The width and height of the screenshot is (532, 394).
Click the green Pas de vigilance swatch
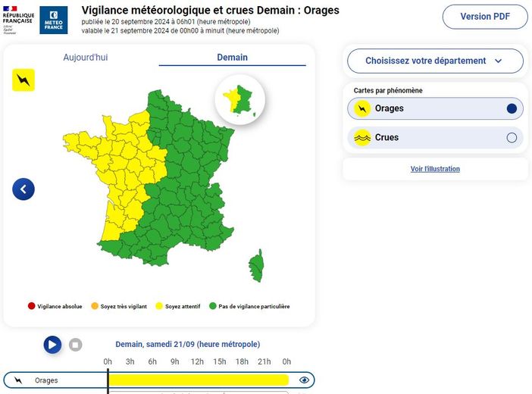pyautogui.click(x=213, y=306)
